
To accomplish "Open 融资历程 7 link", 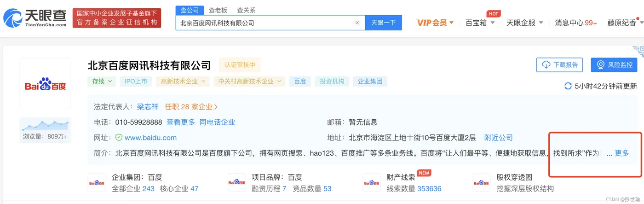I will pyautogui.click(x=269, y=189).
